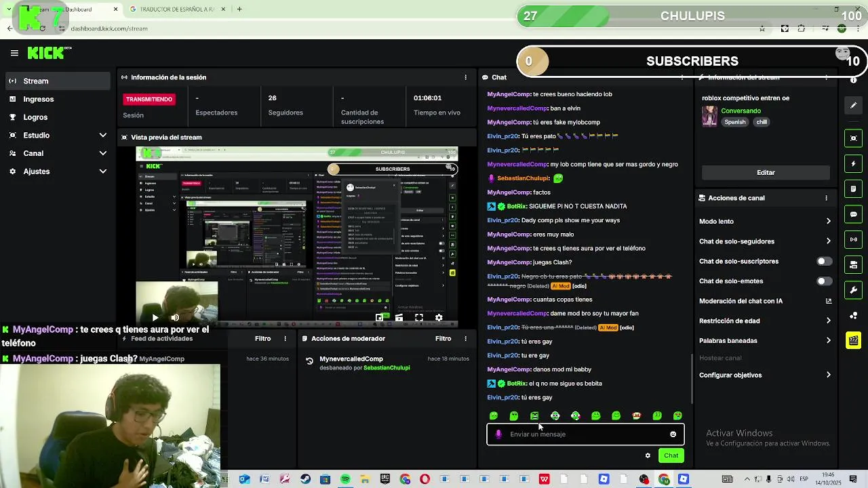This screenshot has height=488, width=868.
Task: Open the hamburger menu beside the Kick logo
Action: coord(14,53)
